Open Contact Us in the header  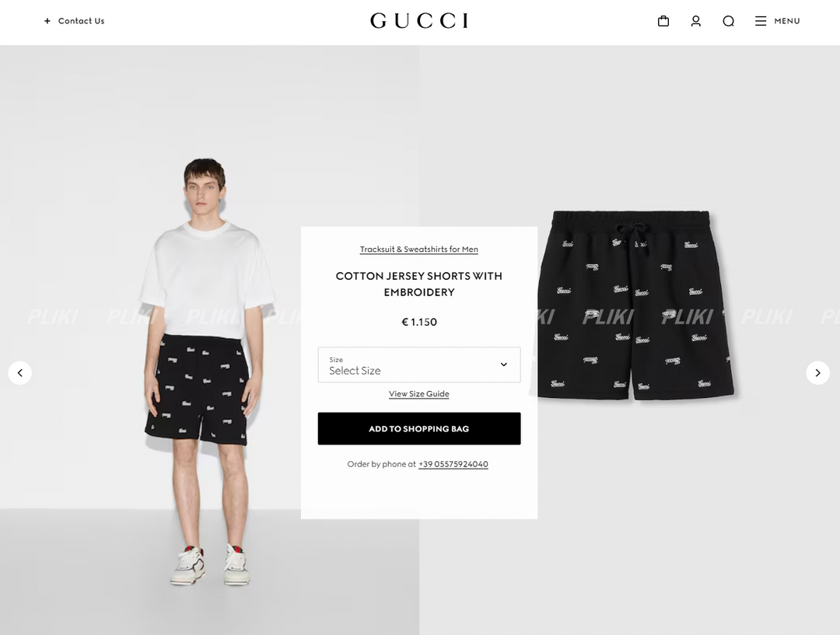82,21
